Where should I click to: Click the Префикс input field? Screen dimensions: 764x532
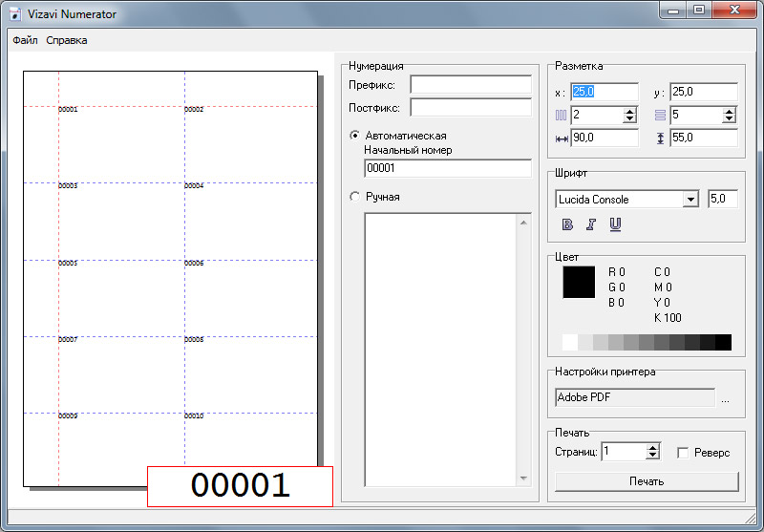tap(470, 85)
